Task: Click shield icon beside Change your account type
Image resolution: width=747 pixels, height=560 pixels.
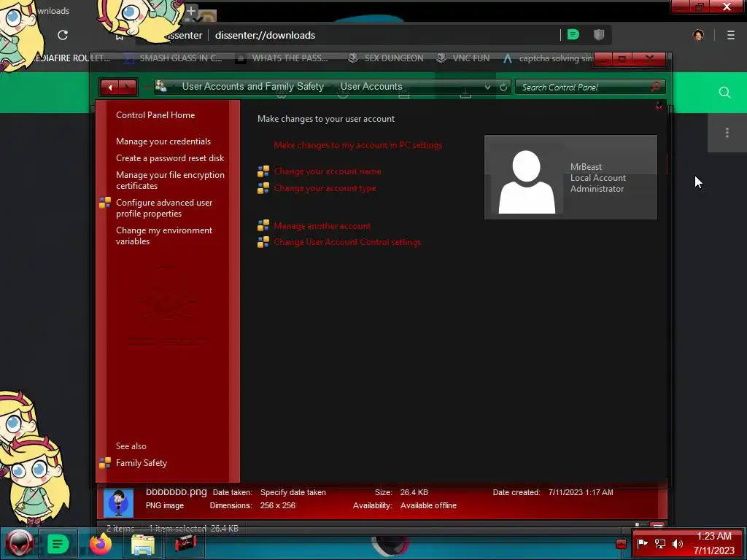Action: 263,189
